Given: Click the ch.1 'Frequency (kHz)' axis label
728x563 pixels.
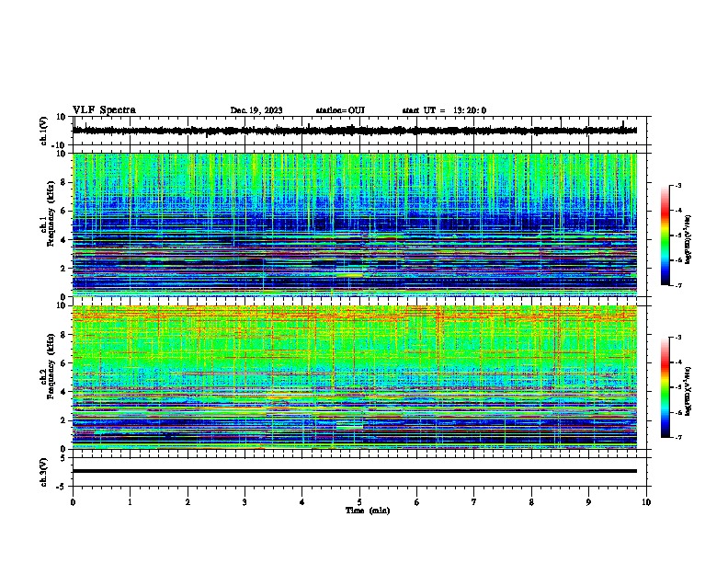Looking at the screenshot, I should pyautogui.click(x=51, y=214).
